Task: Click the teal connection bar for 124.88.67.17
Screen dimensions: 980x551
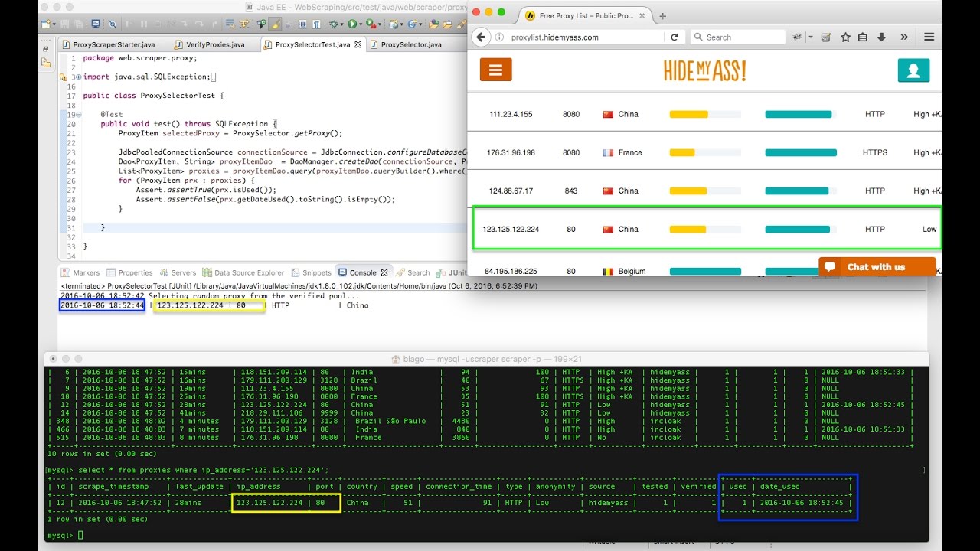Action: 797,191
